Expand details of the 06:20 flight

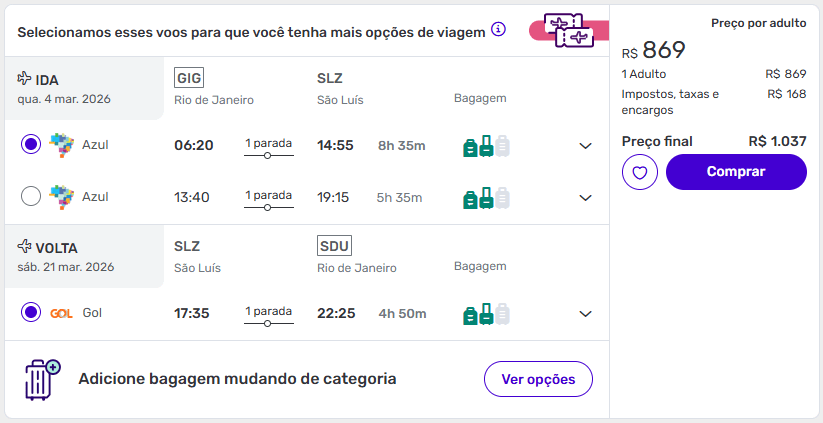pyautogui.click(x=586, y=146)
